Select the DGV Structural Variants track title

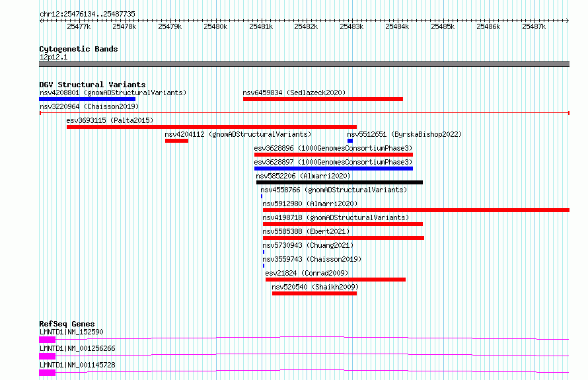tap(92, 85)
